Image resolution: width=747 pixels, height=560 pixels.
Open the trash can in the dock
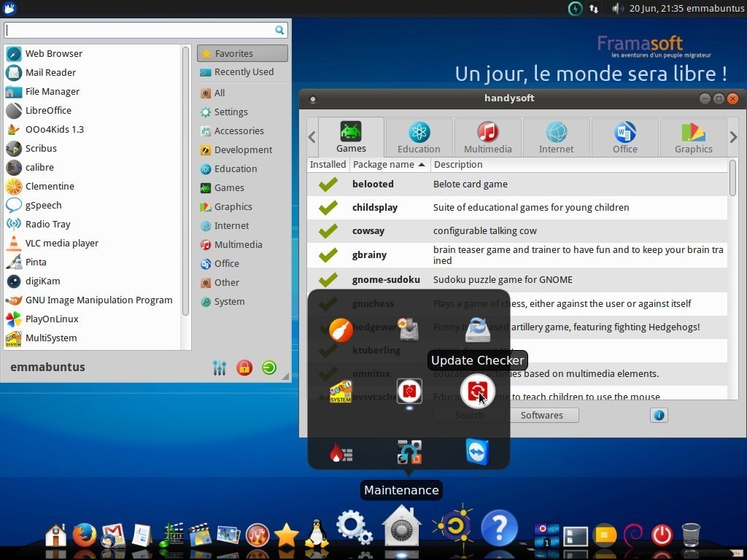click(x=691, y=534)
